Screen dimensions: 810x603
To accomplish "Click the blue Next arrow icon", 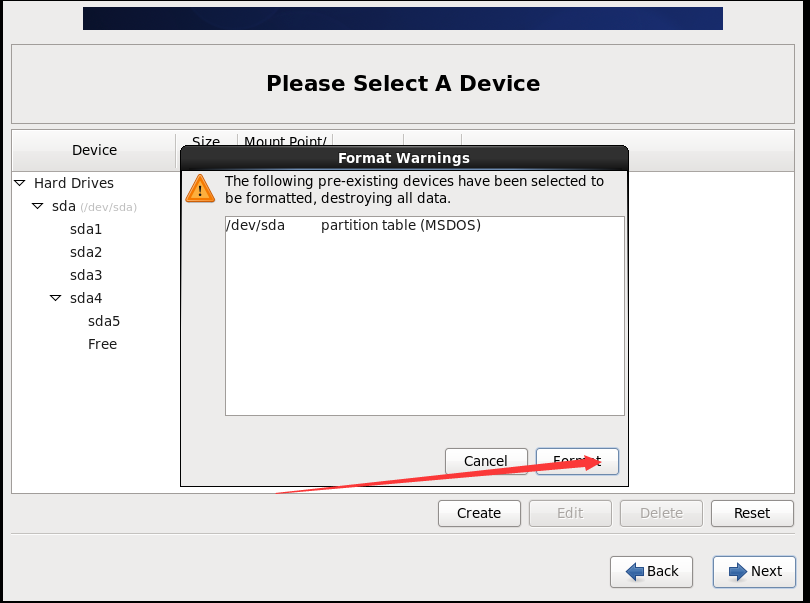I will 738,571.
